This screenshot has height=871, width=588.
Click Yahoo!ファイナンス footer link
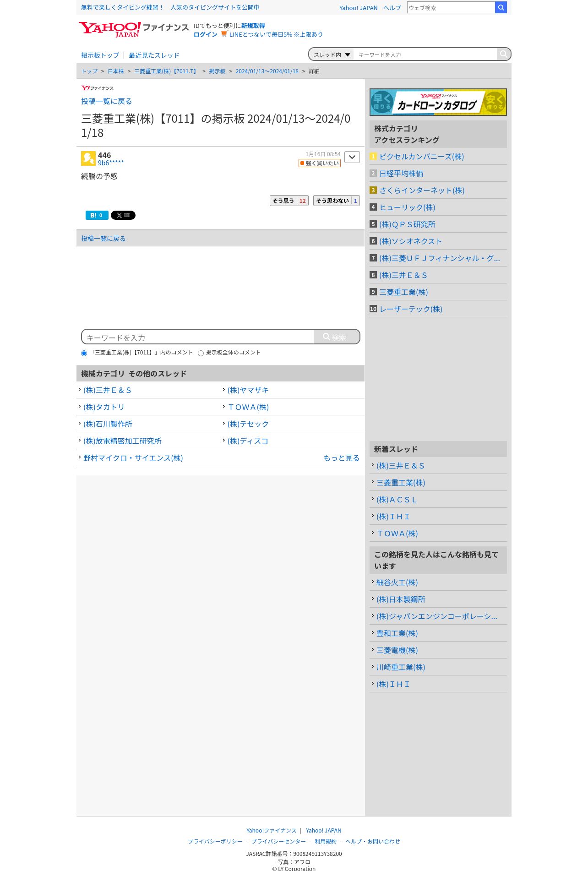(271, 830)
